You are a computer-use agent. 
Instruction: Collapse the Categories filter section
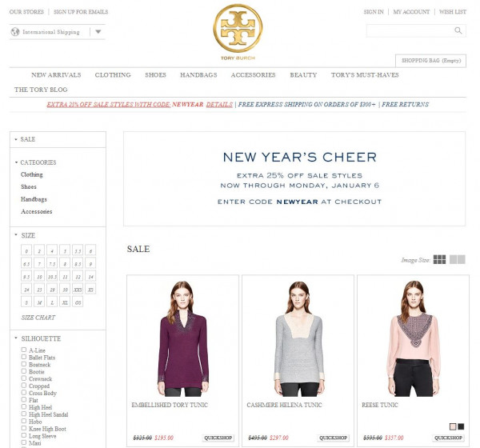(16, 162)
